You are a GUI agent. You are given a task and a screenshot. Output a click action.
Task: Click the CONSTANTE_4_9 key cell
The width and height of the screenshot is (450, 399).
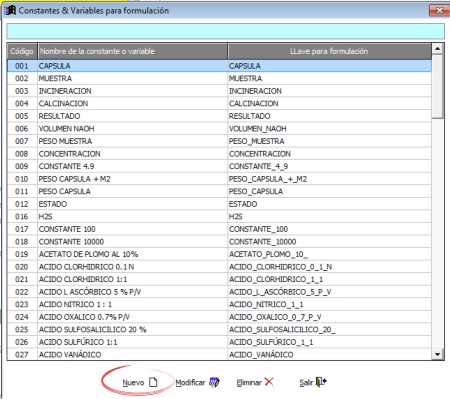tap(329, 166)
